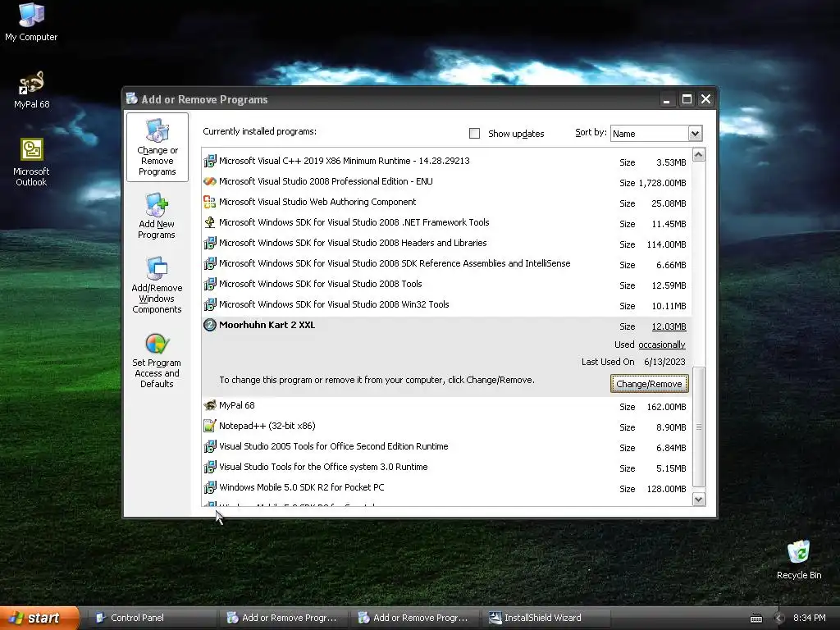The width and height of the screenshot is (840, 630).
Task: Switch to second Add or Remove Programs taskbar button
Action: [x=415, y=619]
